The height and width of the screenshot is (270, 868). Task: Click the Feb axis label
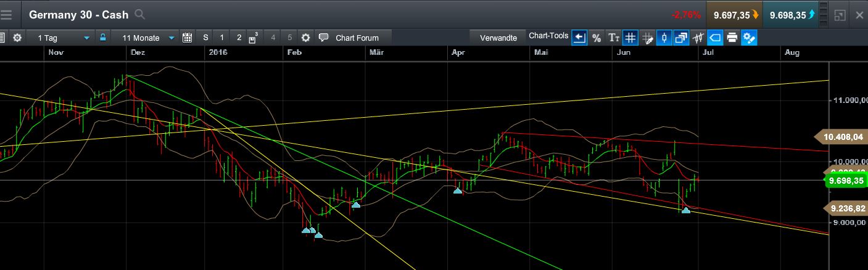coord(294,53)
